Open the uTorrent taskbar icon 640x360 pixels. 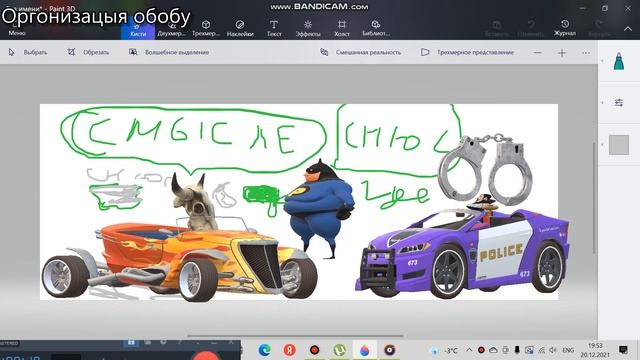click(x=339, y=350)
